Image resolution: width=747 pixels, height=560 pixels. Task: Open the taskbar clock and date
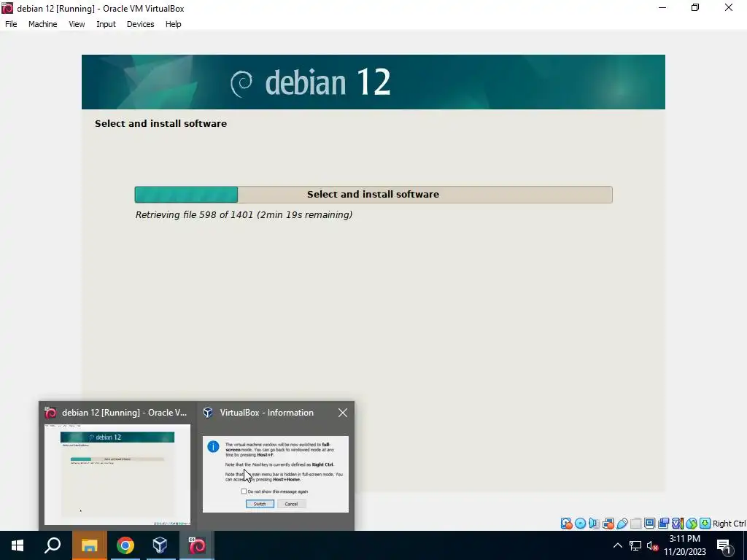(x=684, y=545)
